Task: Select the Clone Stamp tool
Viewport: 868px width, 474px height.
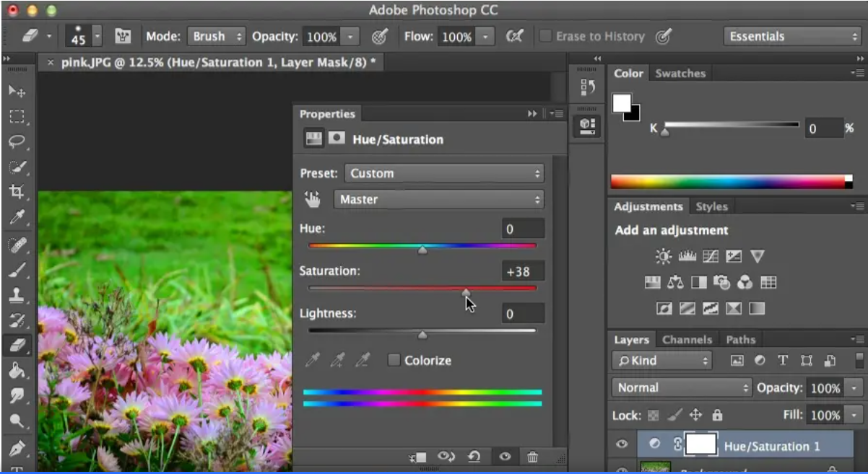Action: [x=17, y=296]
